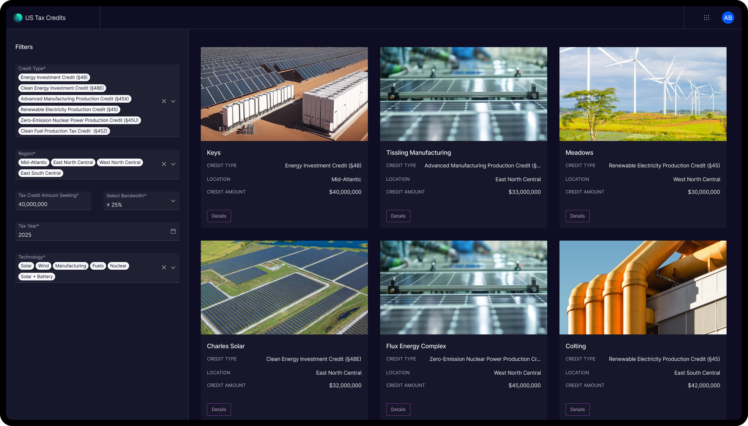This screenshot has width=748, height=426.
Task: Open the Tax Year calendar picker icon
Action: click(173, 231)
